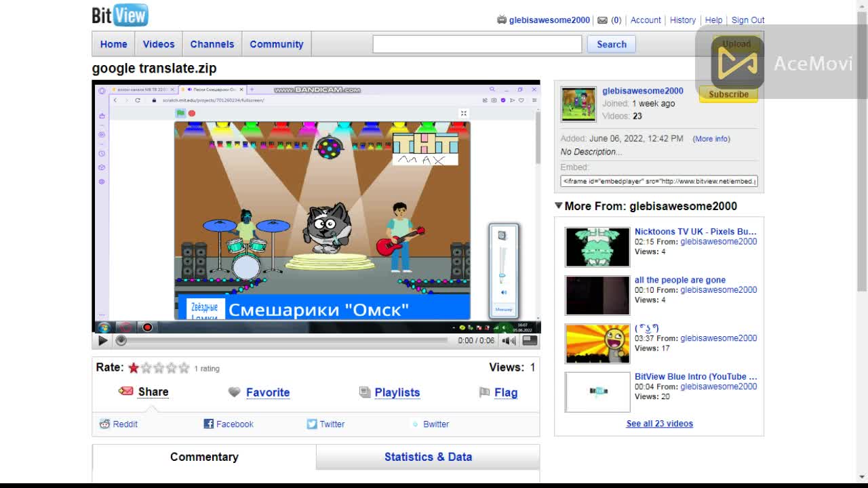Rate the video five stars

pos(184,368)
